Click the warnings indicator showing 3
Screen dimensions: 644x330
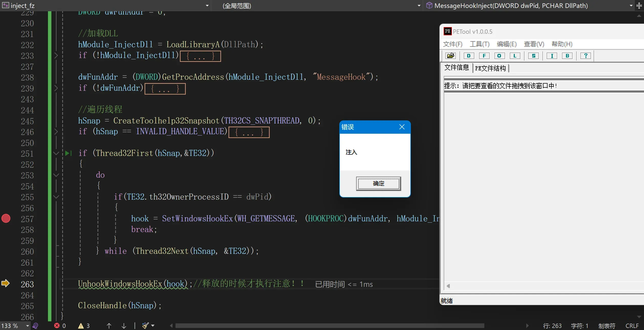tap(84, 326)
